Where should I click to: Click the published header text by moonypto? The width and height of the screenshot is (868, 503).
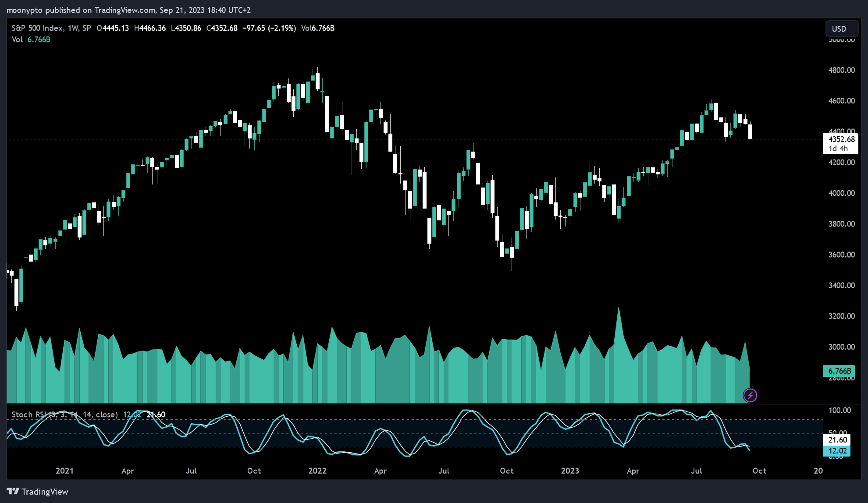pos(128,10)
